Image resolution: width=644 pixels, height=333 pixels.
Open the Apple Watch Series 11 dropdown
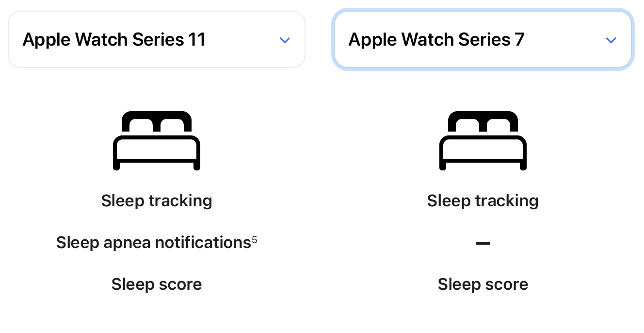pyautogui.click(x=156, y=39)
